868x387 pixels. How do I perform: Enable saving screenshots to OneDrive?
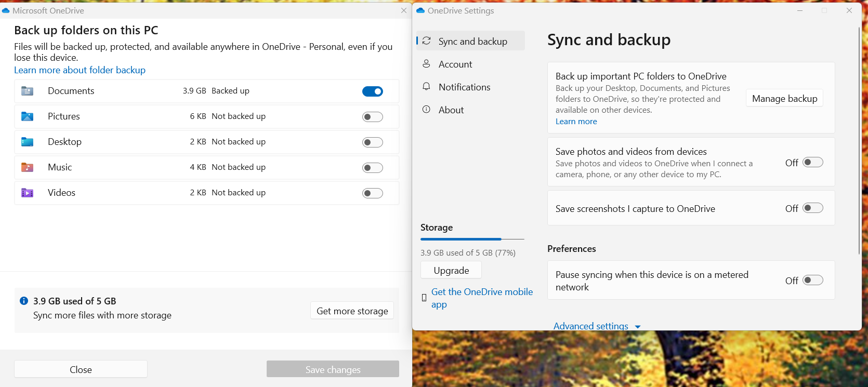click(x=813, y=208)
